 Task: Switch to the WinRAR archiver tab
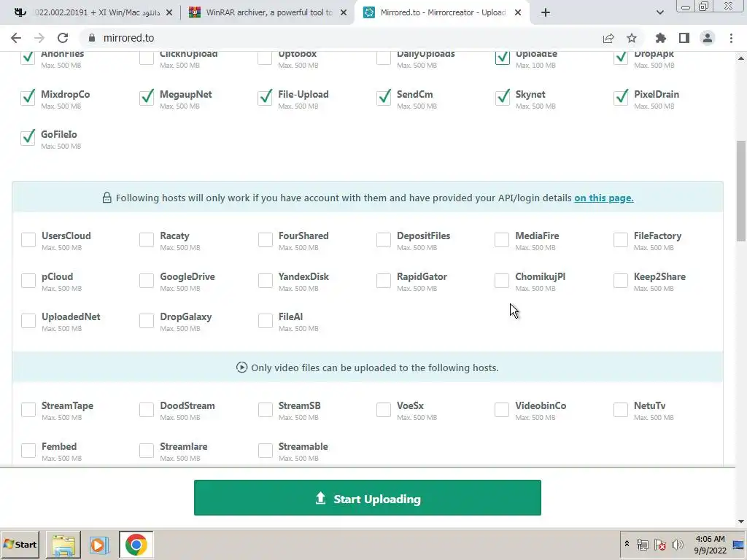coord(268,13)
